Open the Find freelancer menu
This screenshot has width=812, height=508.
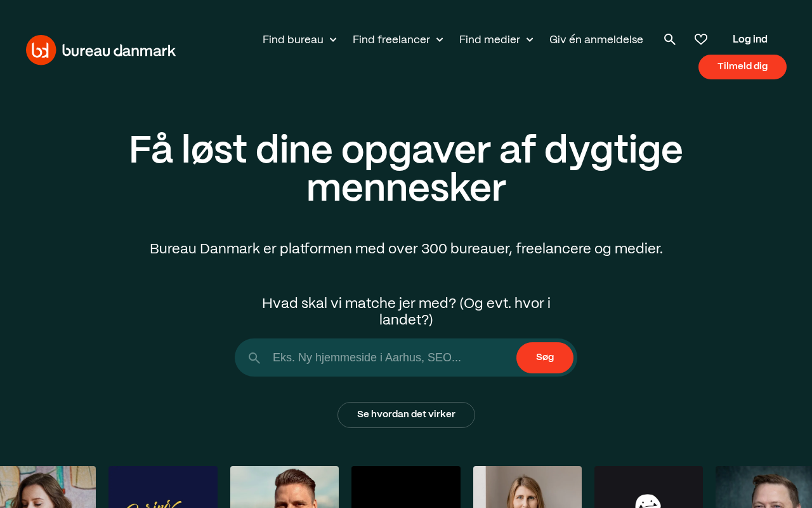coord(391,39)
